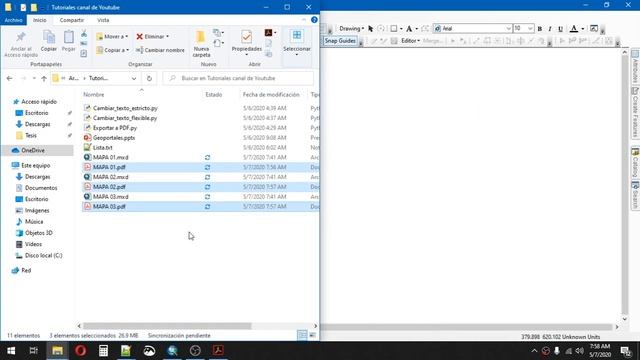This screenshot has height=360, width=640.
Task: Select file Geoportales.pptx
Action: point(113,138)
